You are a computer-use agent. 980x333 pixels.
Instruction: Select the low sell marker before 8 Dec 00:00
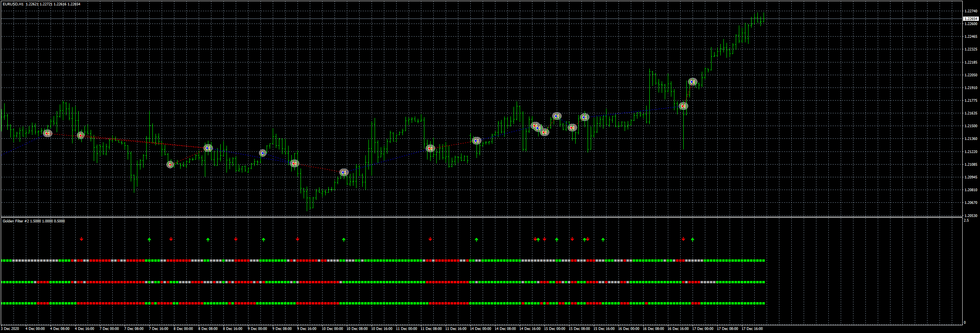tap(170, 165)
